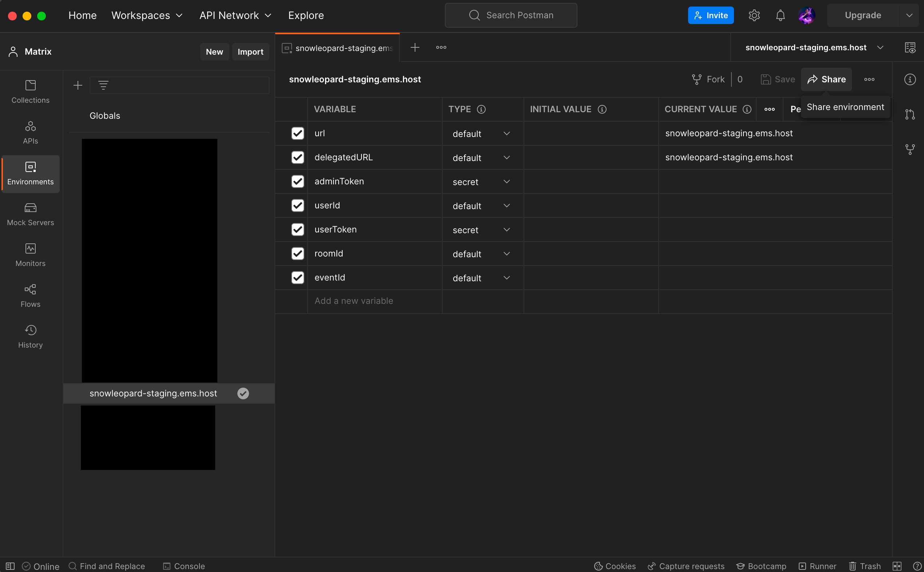Click the Add a new variable field
924x572 pixels.
coord(375,301)
